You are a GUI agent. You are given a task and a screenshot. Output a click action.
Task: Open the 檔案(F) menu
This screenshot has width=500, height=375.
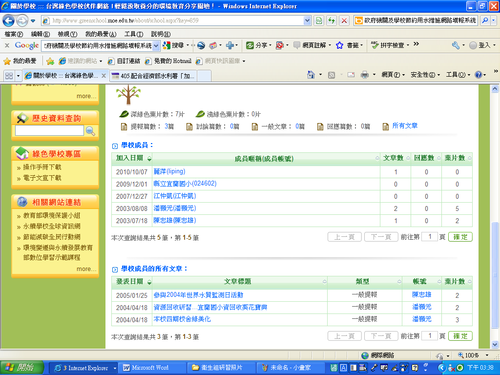click(x=14, y=34)
